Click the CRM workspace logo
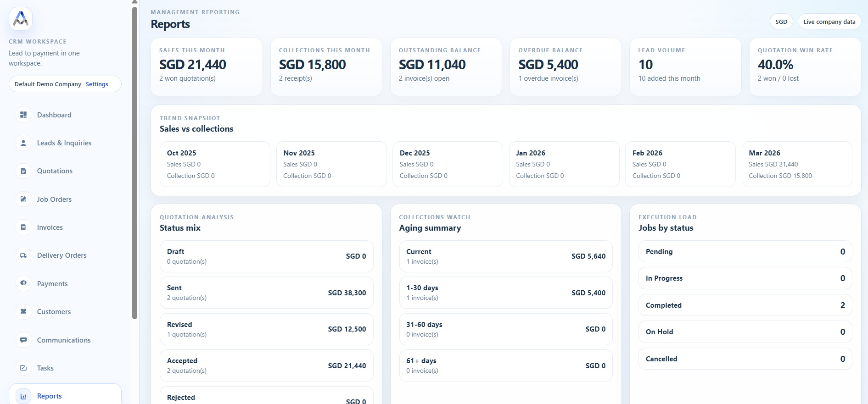The image size is (868, 404). tap(21, 19)
